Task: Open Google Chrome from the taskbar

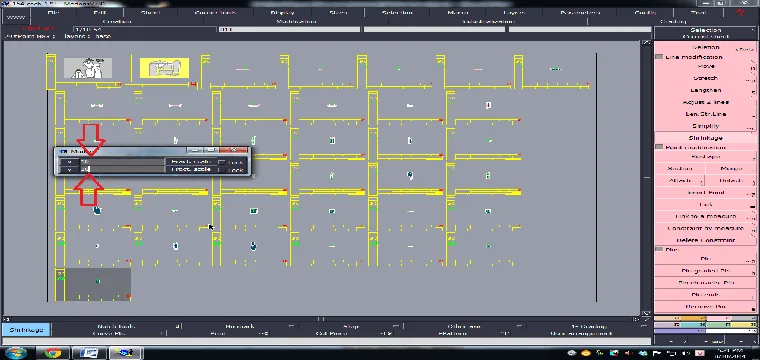Action: click(52, 352)
